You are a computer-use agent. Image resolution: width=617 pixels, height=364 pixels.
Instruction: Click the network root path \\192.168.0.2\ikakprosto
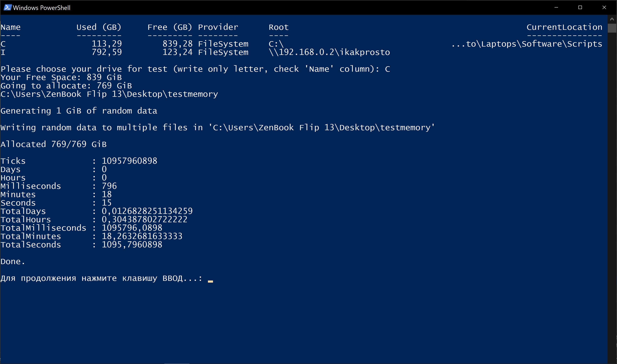point(329,52)
